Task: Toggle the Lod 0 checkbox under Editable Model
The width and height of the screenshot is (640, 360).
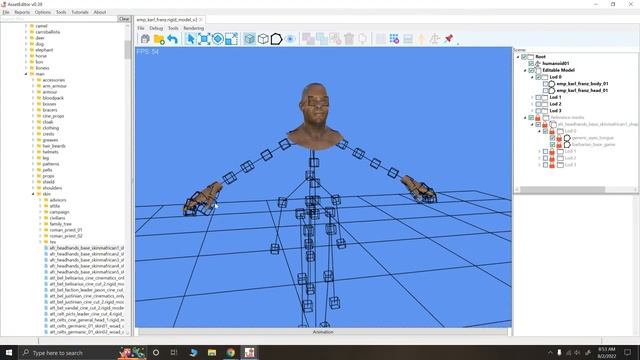Action: pos(538,77)
